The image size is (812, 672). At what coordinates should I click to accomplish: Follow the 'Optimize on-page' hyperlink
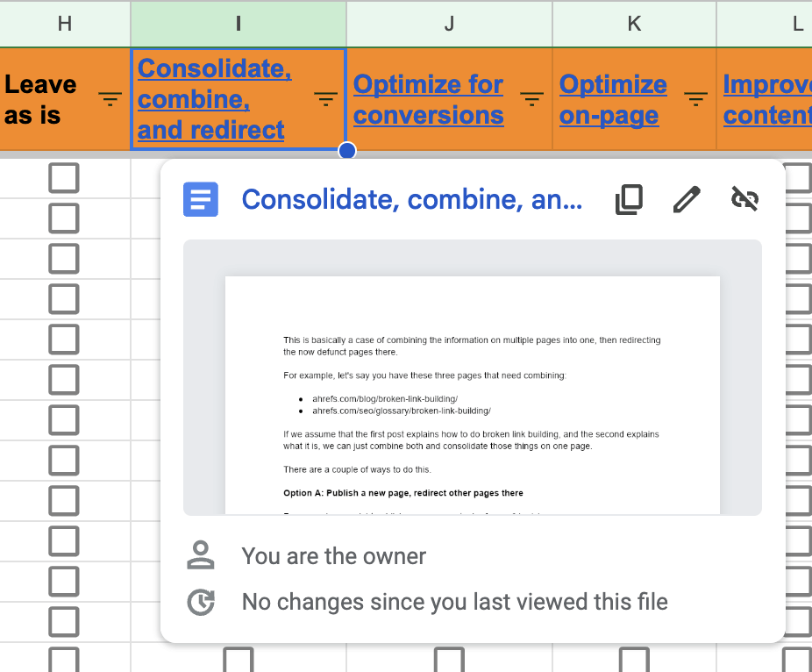[x=612, y=99]
